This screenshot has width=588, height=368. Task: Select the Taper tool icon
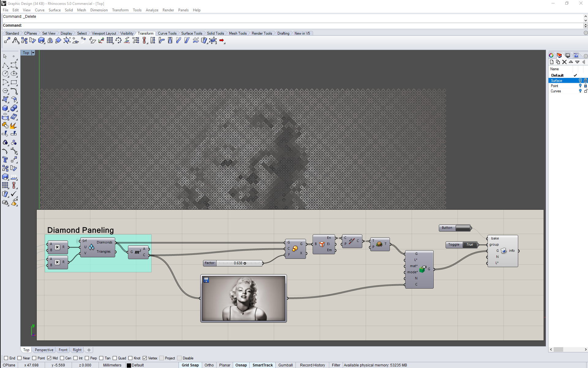170,40
